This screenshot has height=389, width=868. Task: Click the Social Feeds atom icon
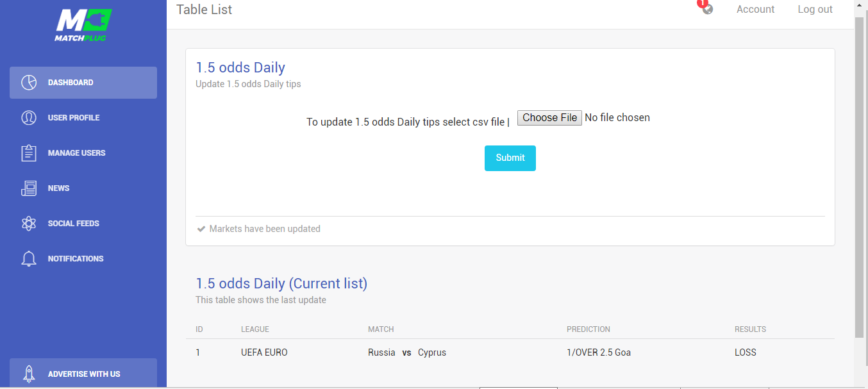28,224
